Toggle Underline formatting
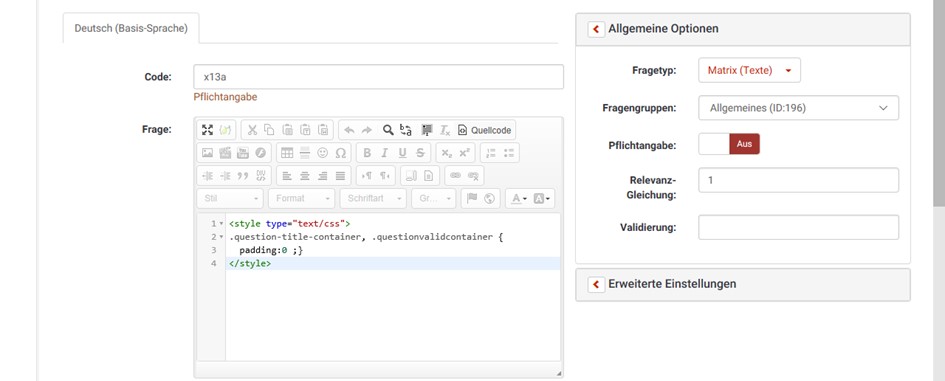This screenshot has height=381, width=945. 402,153
